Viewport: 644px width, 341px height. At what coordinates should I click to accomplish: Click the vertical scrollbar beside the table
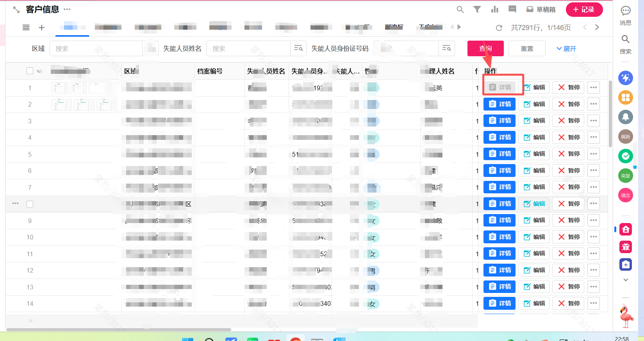pos(610,113)
